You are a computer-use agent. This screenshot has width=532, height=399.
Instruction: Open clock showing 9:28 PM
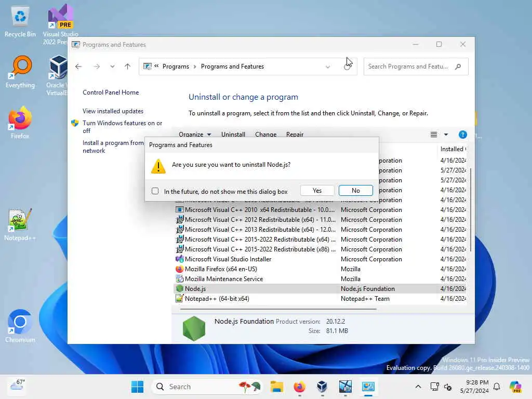tap(474, 387)
